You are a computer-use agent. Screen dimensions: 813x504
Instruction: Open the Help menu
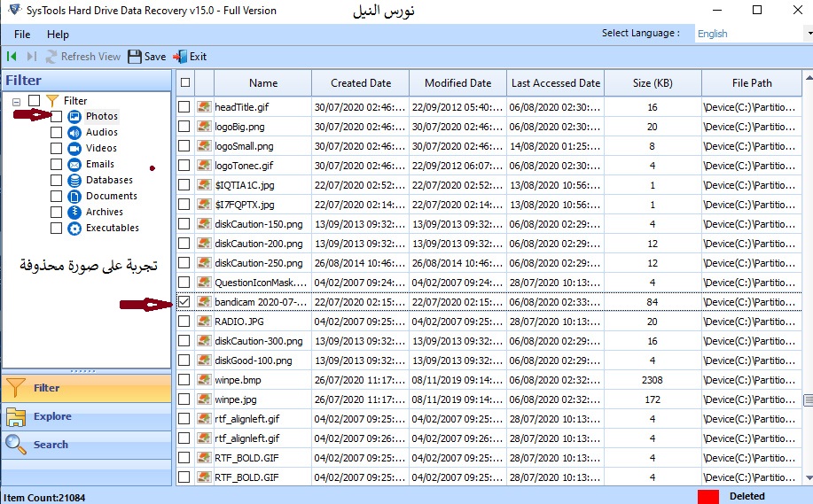[x=58, y=35]
